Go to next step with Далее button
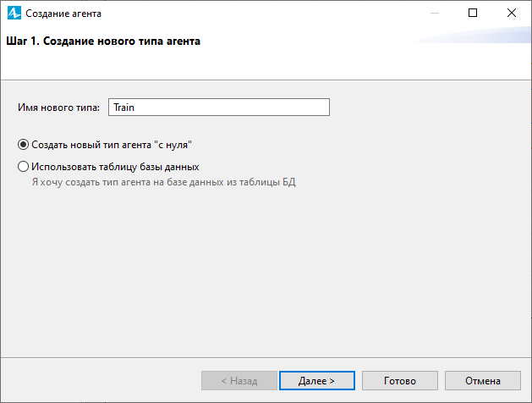Image resolution: width=532 pixels, height=403 pixels. coord(317,381)
